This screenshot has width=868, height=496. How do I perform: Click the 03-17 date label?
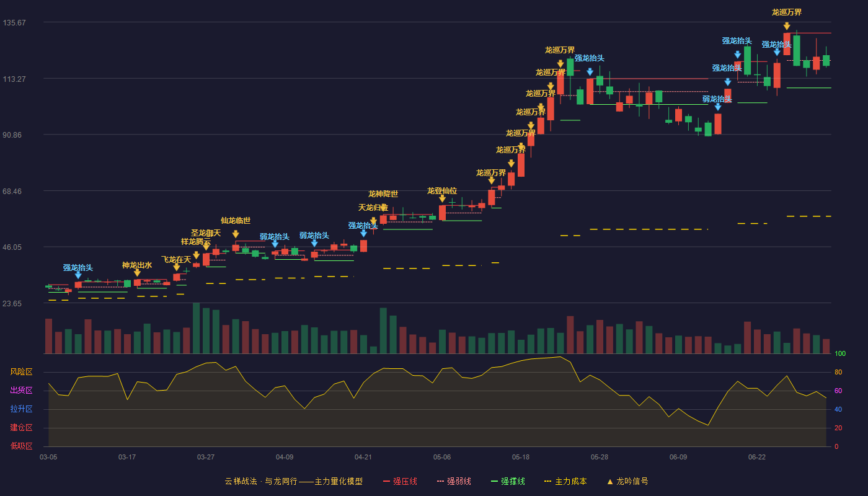pyautogui.click(x=127, y=457)
